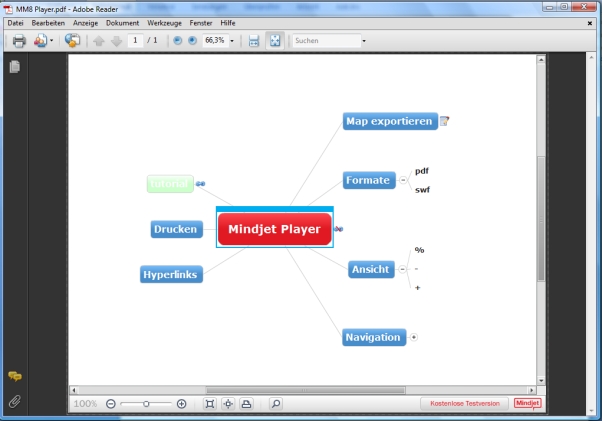The height and width of the screenshot is (421, 602).
Task: Click the center map icon in player bar
Action: 228,404
